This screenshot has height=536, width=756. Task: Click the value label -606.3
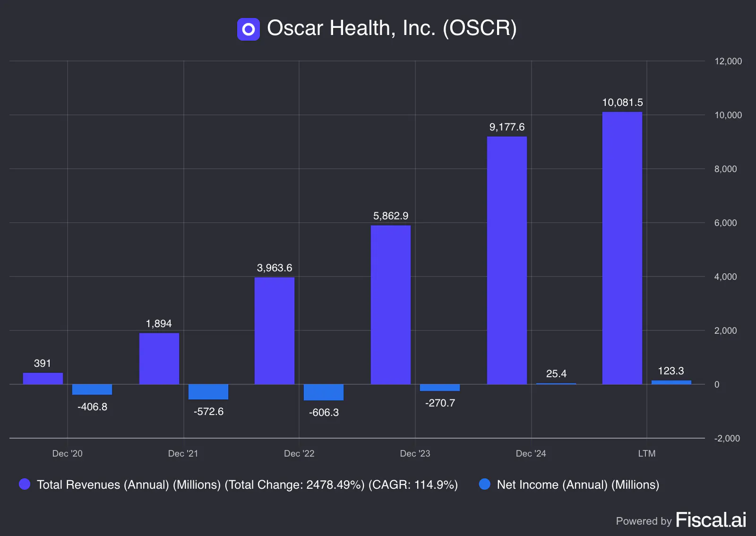324,413
